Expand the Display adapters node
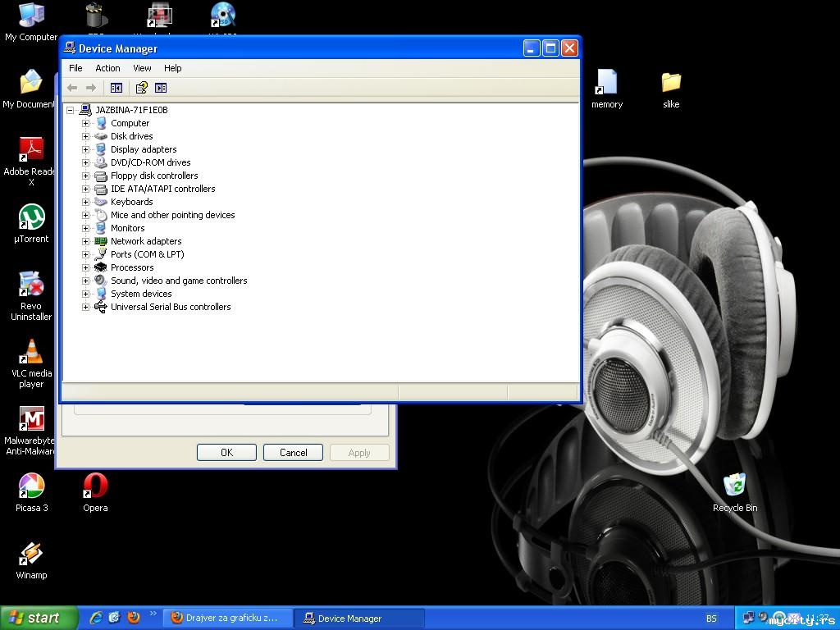Image resolution: width=840 pixels, height=630 pixels. (85, 149)
